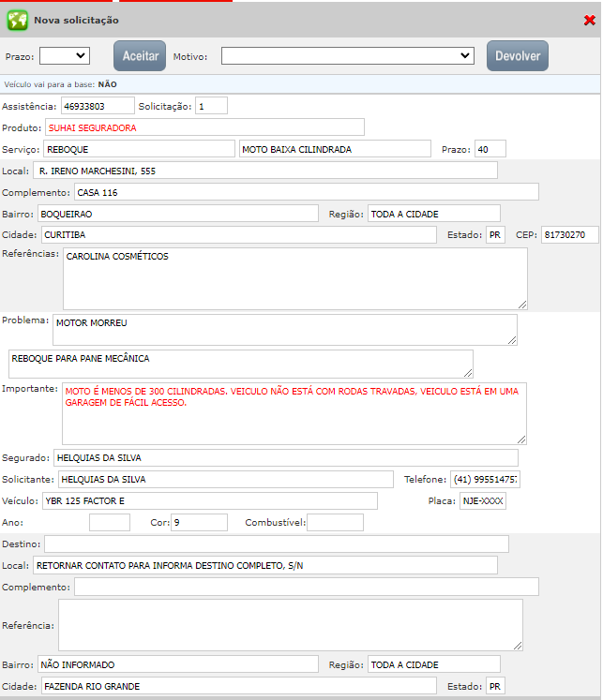Click the empty Destino field
Viewport: 603px width, 700px height.
[276, 544]
